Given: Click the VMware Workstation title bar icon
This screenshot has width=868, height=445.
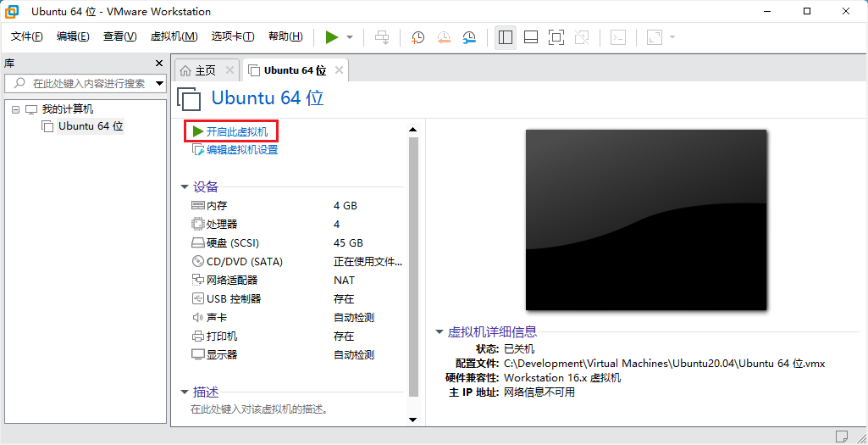Looking at the screenshot, I should [12, 11].
